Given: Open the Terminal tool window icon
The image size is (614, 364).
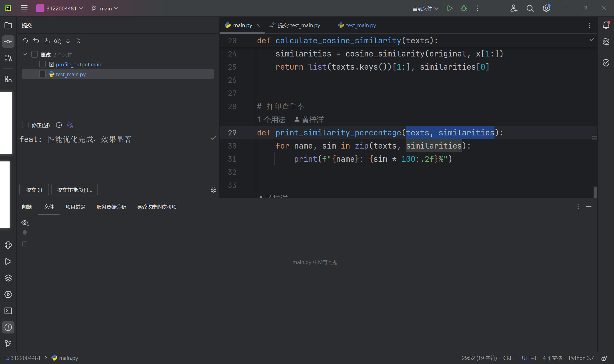Looking at the screenshot, I should 8,311.
